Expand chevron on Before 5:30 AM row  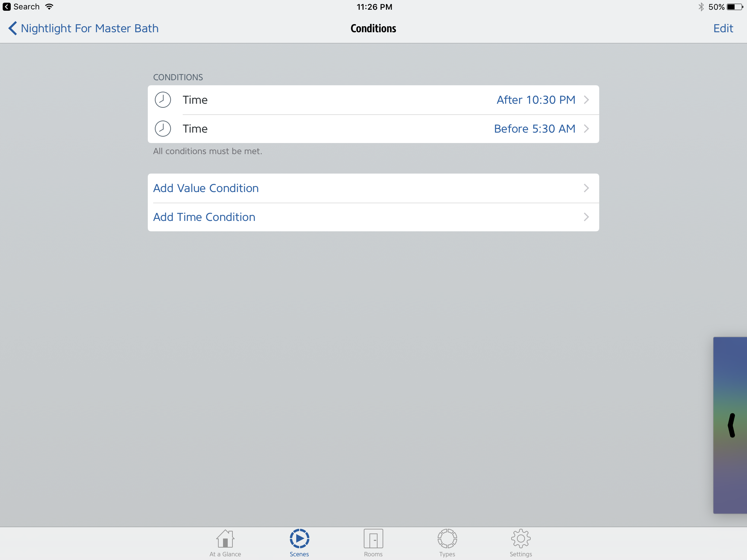tap(586, 129)
